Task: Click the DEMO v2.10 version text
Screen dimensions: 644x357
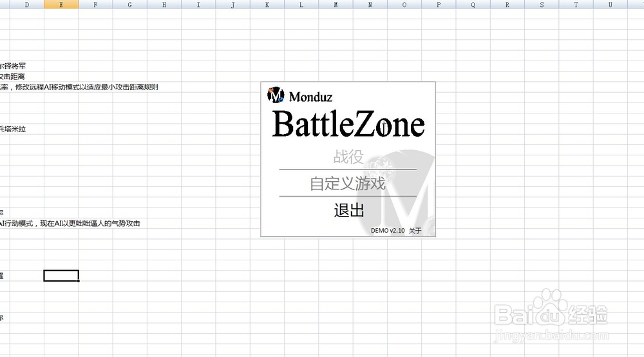Action: [x=388, y=231]
